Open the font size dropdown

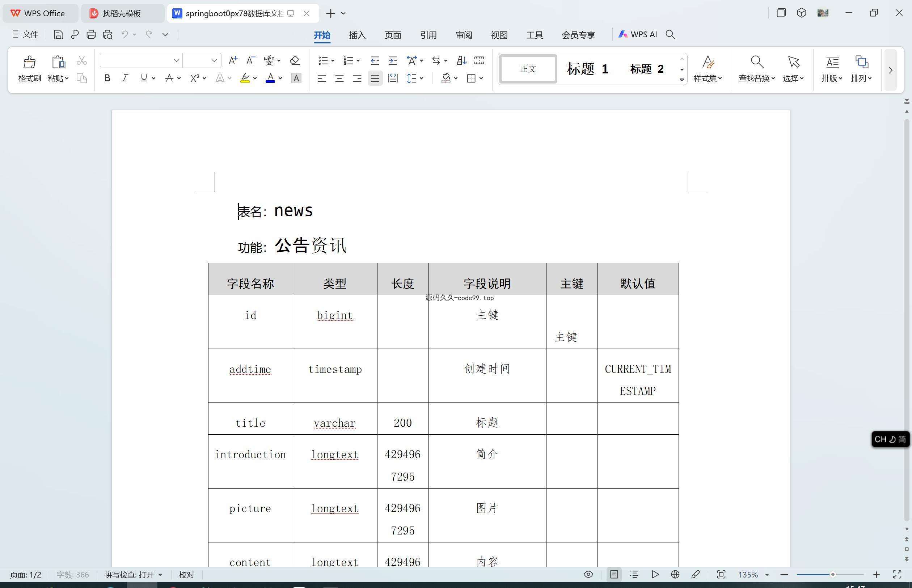pos(214,60)
